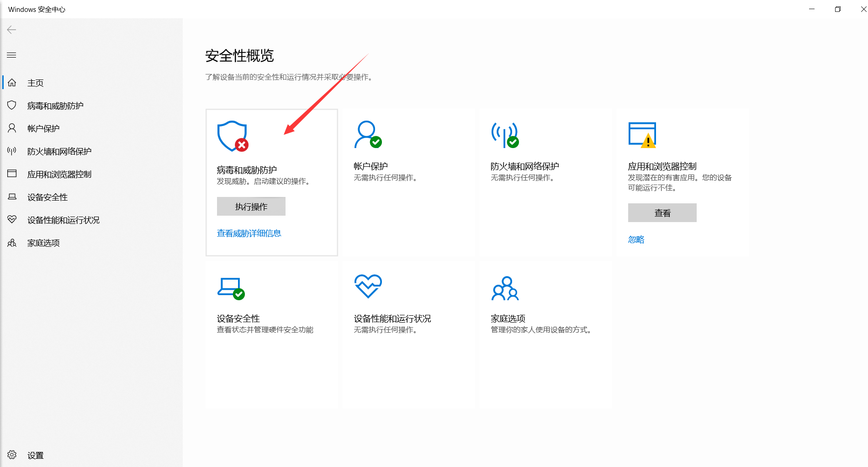The height and width of the screenshot is (467, 868).
Task: Click the person icon beside sidebar 帐户保护
Action: pos(12,128)
